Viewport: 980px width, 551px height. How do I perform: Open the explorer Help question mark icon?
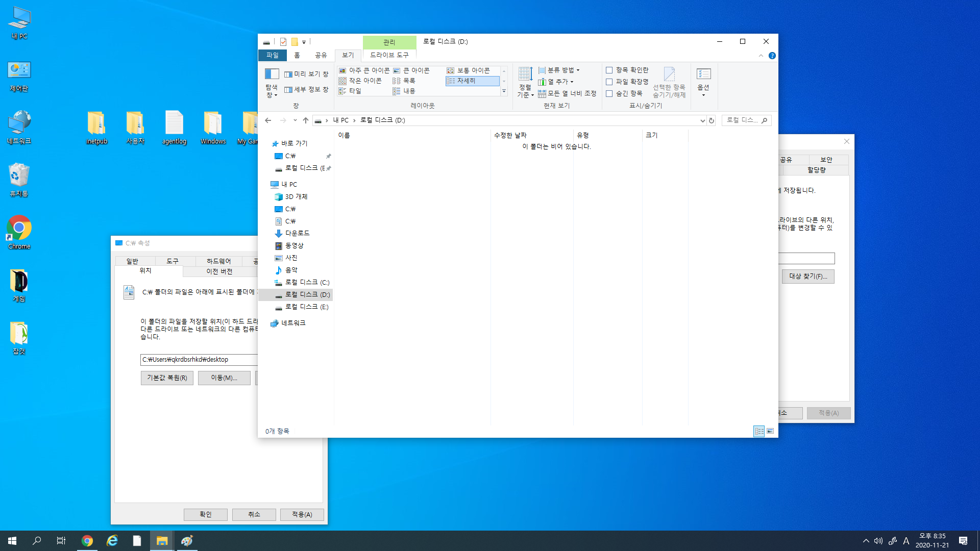tap(772, 56)
